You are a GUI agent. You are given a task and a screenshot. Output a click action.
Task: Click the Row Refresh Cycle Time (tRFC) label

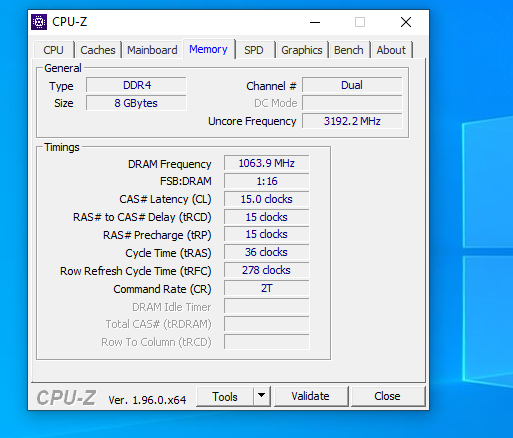(x=136, y=271)
